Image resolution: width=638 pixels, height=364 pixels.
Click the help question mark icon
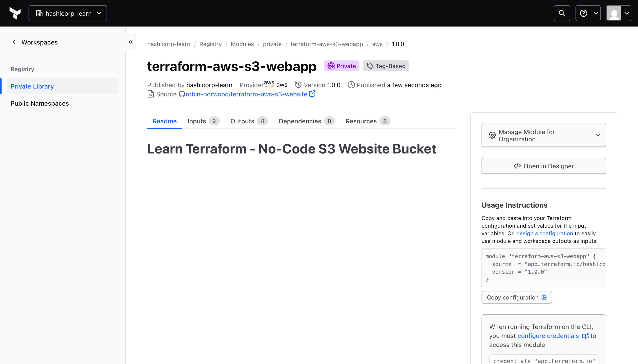point(583,13)
